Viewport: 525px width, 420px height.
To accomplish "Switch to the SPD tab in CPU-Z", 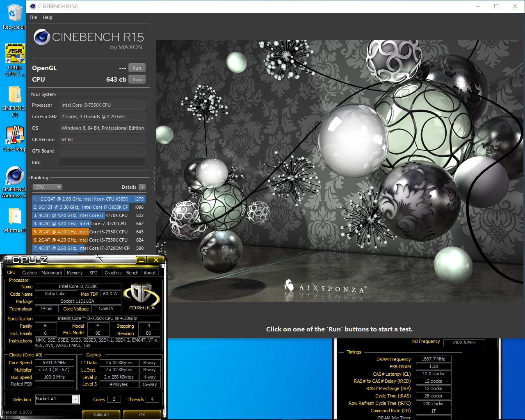I will 94,273.
